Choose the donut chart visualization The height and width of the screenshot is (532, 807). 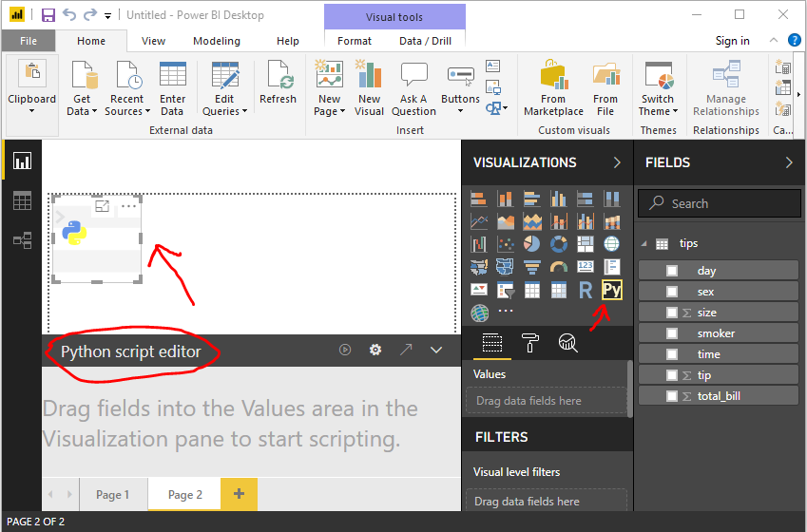coord(558,244)
